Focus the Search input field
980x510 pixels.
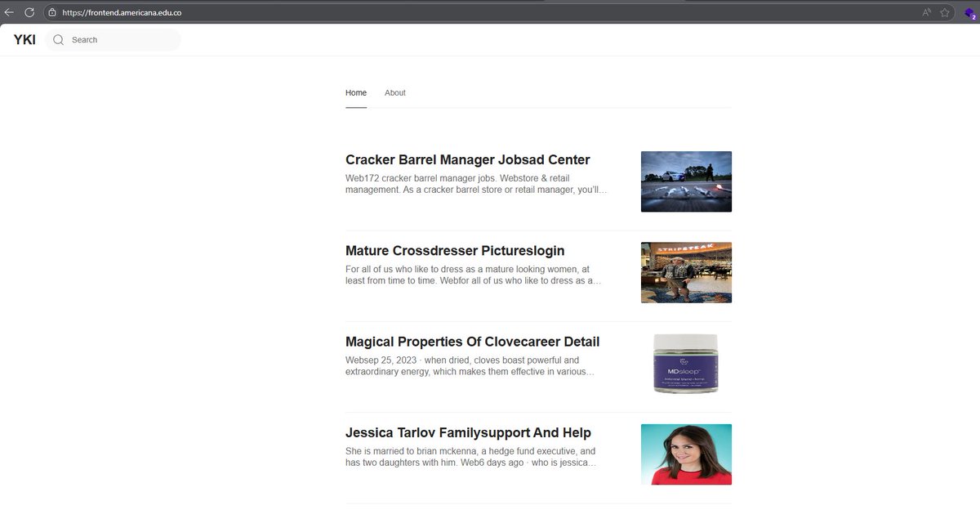click(x=114, y=40)
